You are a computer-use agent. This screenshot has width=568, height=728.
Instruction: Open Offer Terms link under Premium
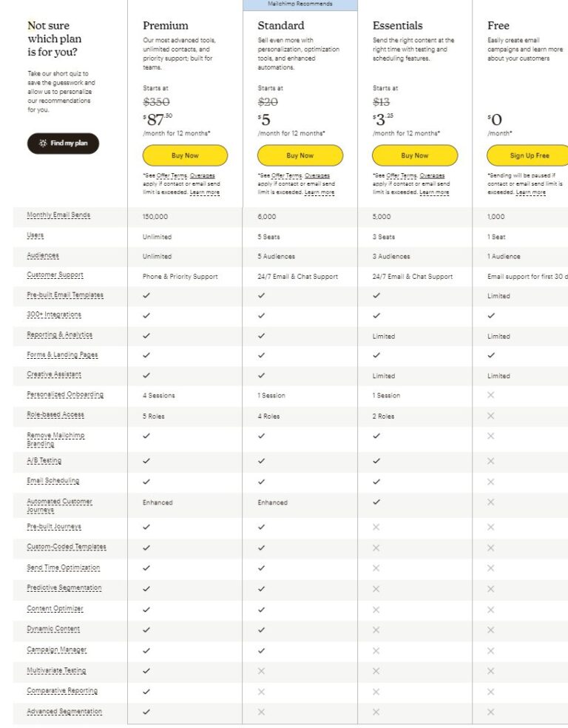click(171, 175)
